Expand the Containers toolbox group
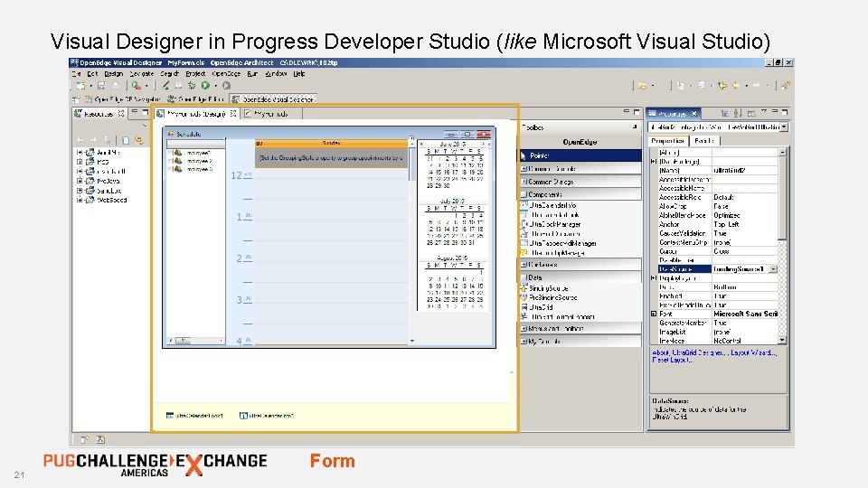 524,265
